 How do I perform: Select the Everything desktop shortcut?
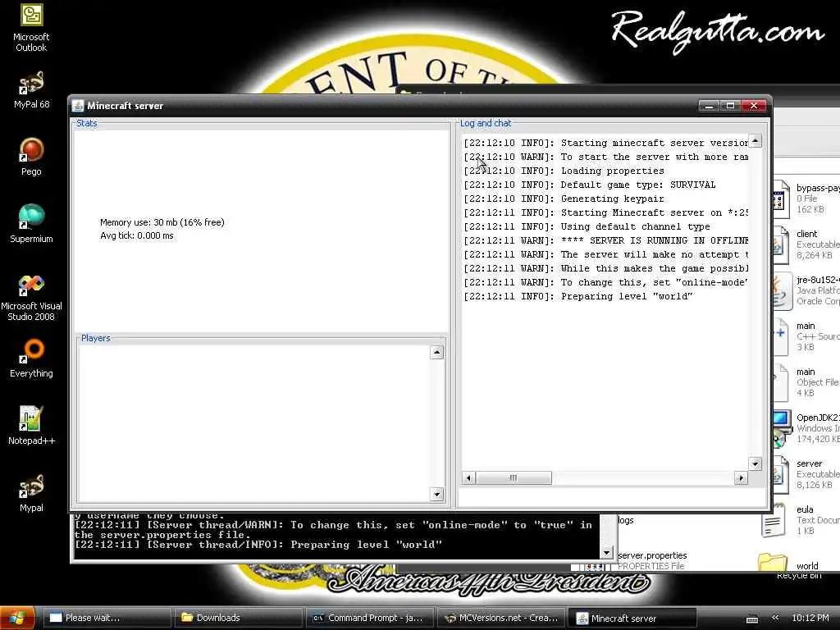(x=31, y=358)
